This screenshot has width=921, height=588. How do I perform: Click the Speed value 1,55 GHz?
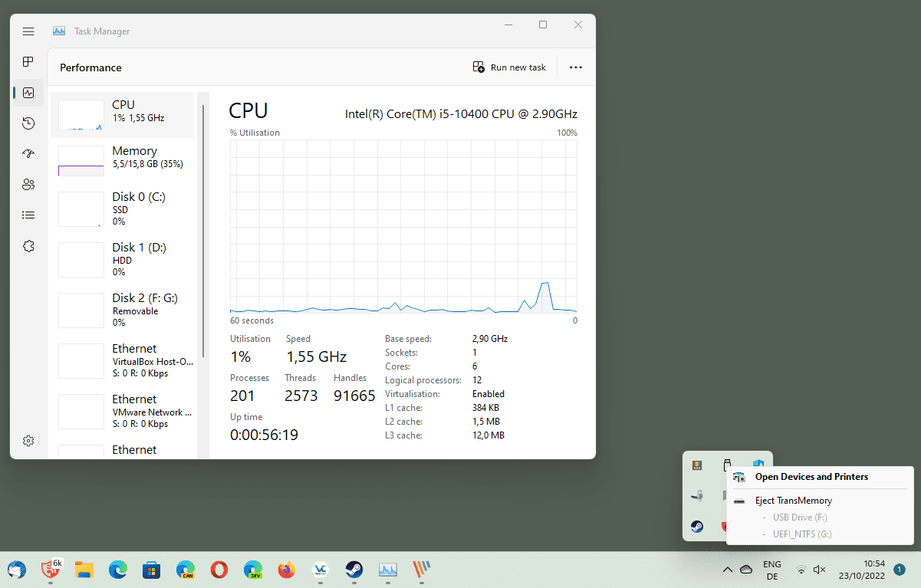(317, 356)
